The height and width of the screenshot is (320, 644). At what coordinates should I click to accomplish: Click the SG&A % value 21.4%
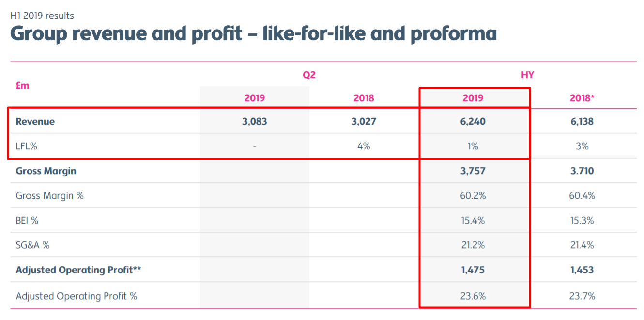coord(582,245)
